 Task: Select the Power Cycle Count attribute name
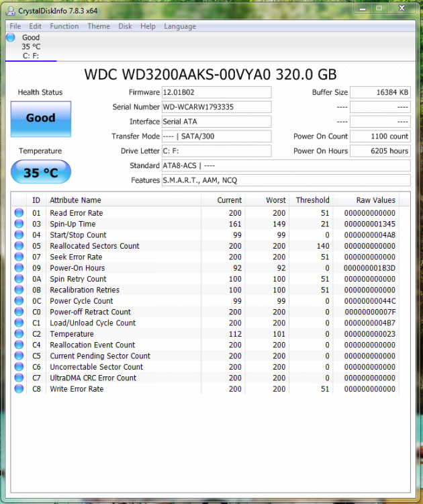tap(82, 301)
